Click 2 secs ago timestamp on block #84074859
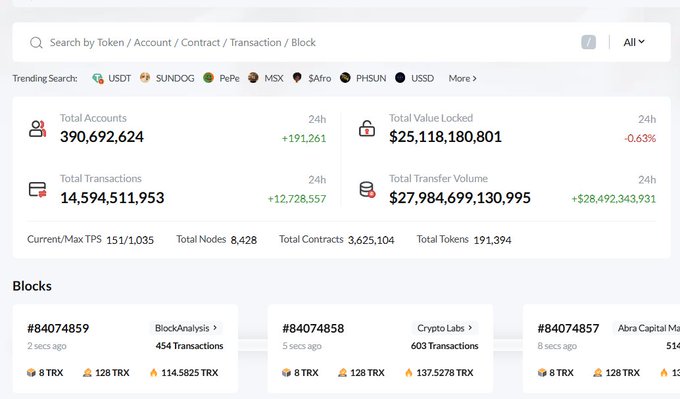The height and width of the screenshot is (399, 680). click(47, 346)
